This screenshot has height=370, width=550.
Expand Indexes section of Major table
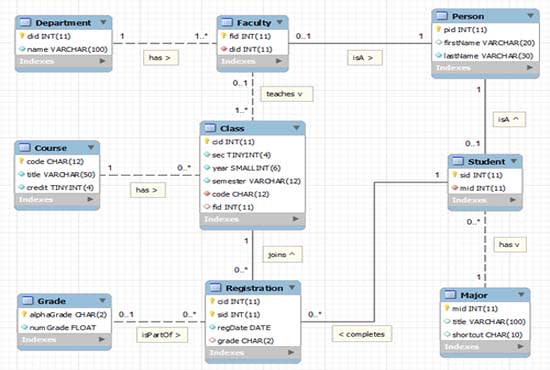click(x=521, y=347)
